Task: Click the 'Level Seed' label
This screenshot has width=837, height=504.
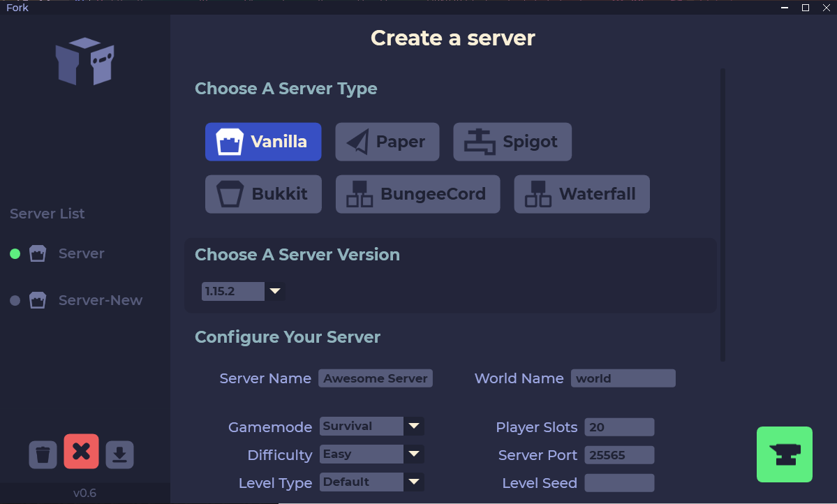Action: coord(540,482)
